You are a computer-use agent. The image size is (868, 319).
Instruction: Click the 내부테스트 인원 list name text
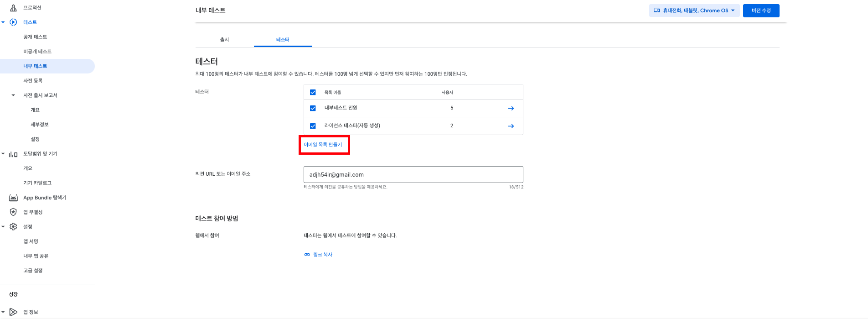coord(341,108)
